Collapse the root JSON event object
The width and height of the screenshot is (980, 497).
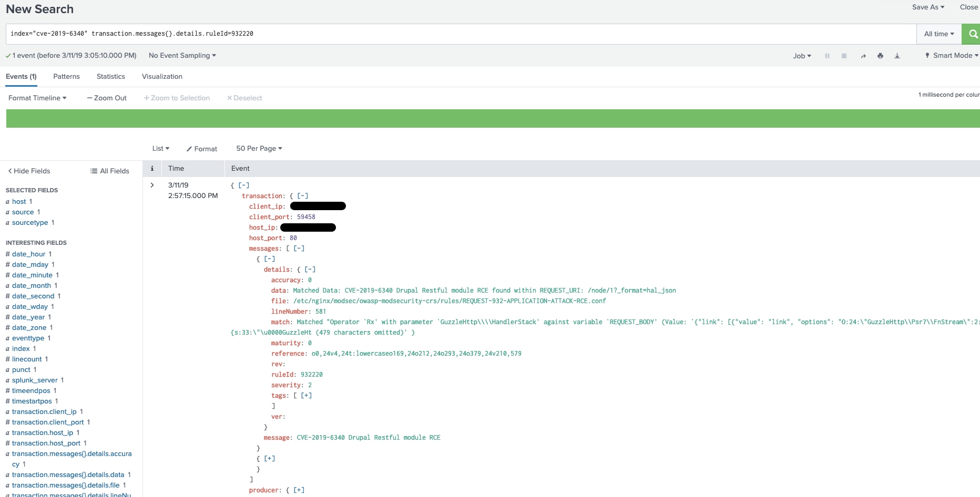[244, 185]
